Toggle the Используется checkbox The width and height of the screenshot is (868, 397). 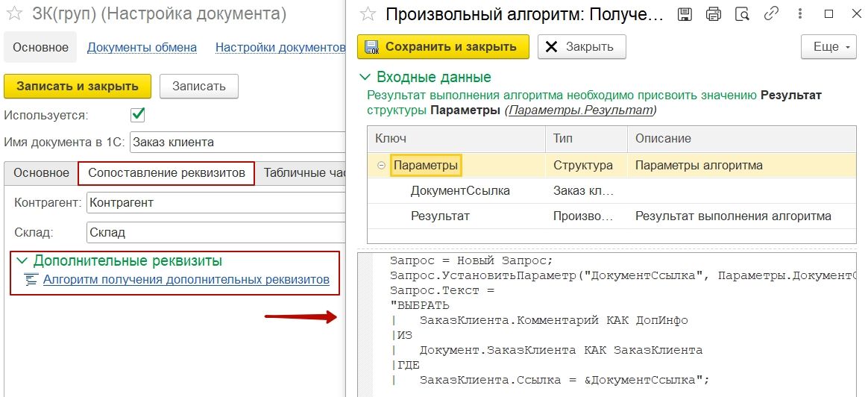point(137,115)
